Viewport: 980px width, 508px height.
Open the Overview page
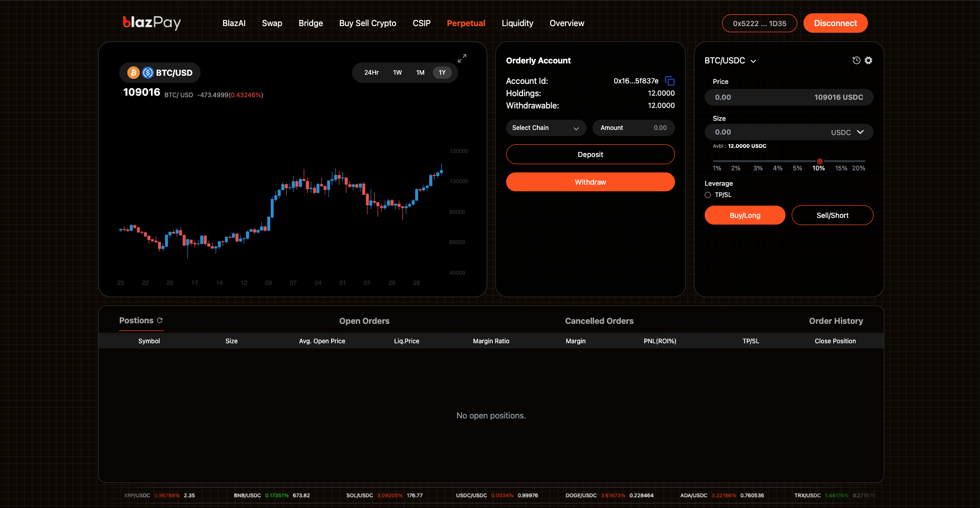pyautogui.click(x=567, y=23)
